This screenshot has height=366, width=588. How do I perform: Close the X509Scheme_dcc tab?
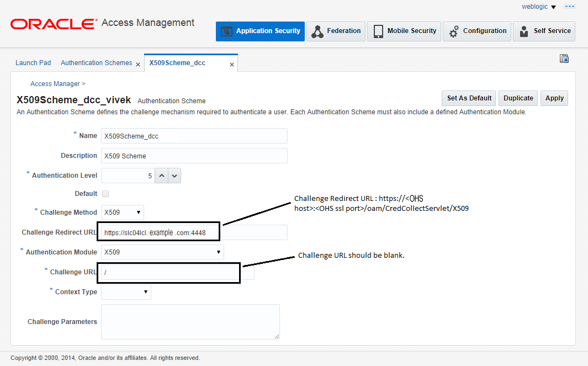point(232,65)
